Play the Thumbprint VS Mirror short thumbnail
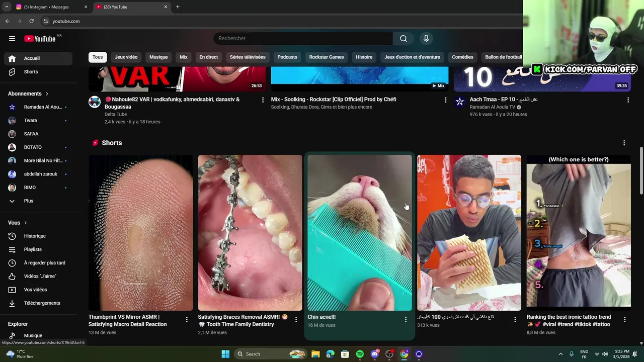This screenshot has width=644, height=362. (140, 233)
